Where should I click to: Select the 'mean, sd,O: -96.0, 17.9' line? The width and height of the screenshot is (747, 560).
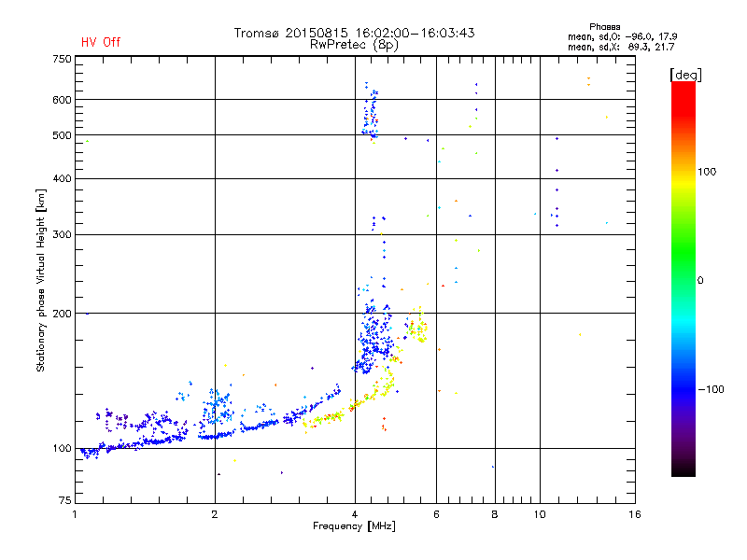tap(622, 36)
